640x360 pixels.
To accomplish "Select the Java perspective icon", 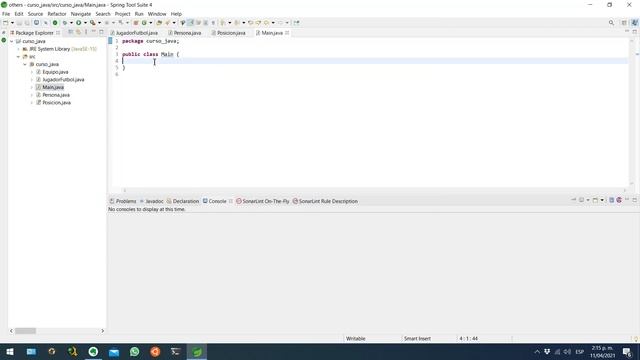I will 634,23.
